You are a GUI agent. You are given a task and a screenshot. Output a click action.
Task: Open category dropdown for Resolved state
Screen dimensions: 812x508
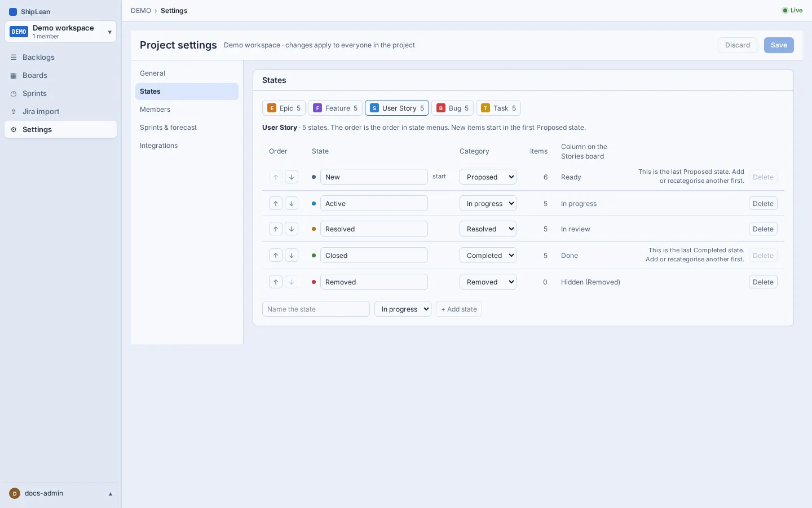pos(488,229)
